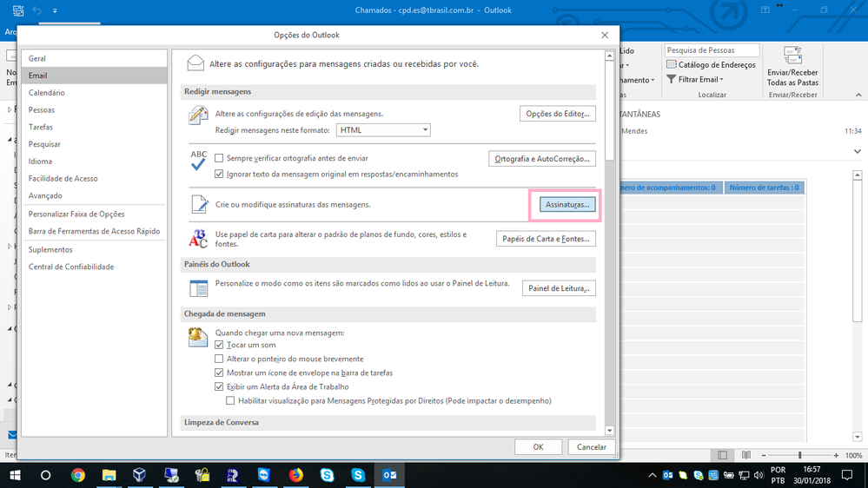Uncheck Ignorar texto da mensagem original
Image resolution: width=868 pixels, height=488 pixels.
pyautogui.click(x=219, y=174)
